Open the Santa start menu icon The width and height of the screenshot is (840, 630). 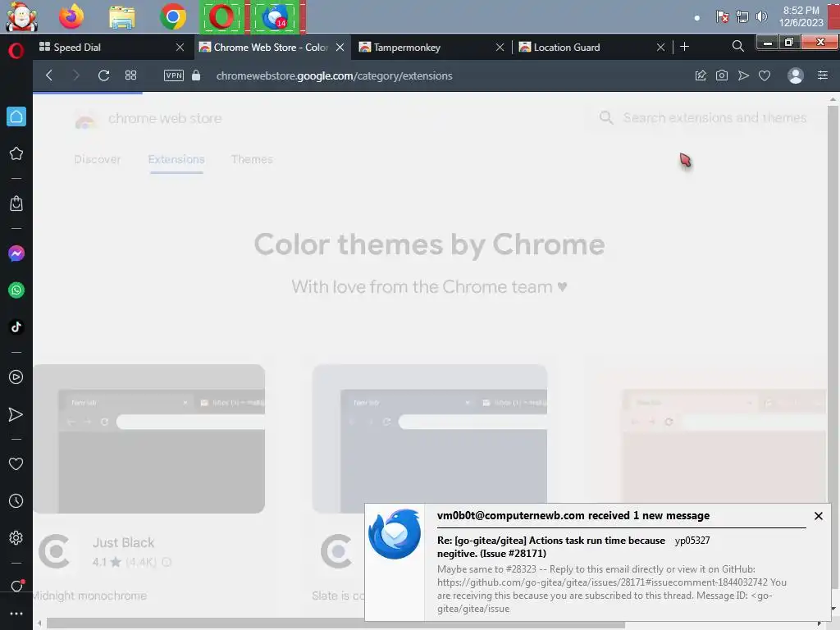pyautogui.click(x=21, y=16)
